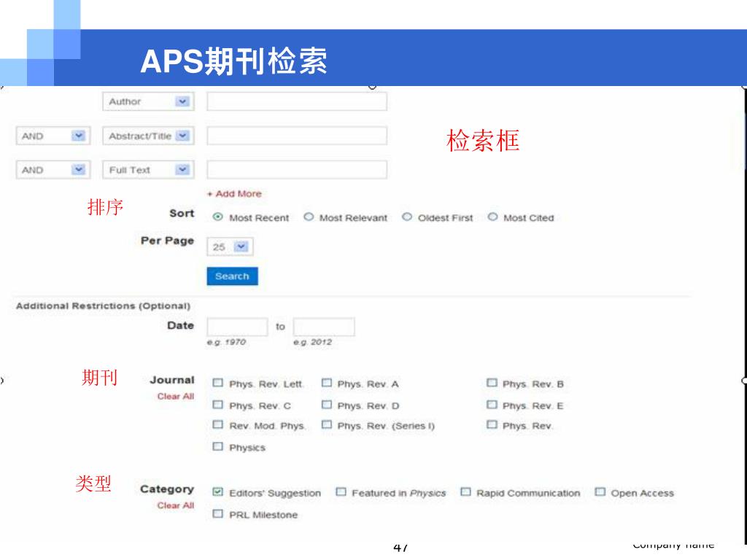Select the Most Relevant sort option

coord(309,217)
